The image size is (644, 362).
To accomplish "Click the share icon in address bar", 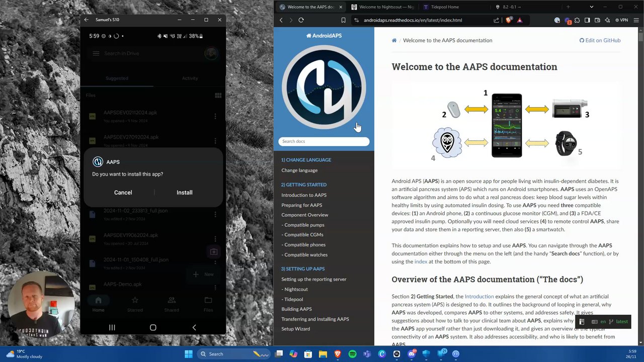I will coord(497,20).
